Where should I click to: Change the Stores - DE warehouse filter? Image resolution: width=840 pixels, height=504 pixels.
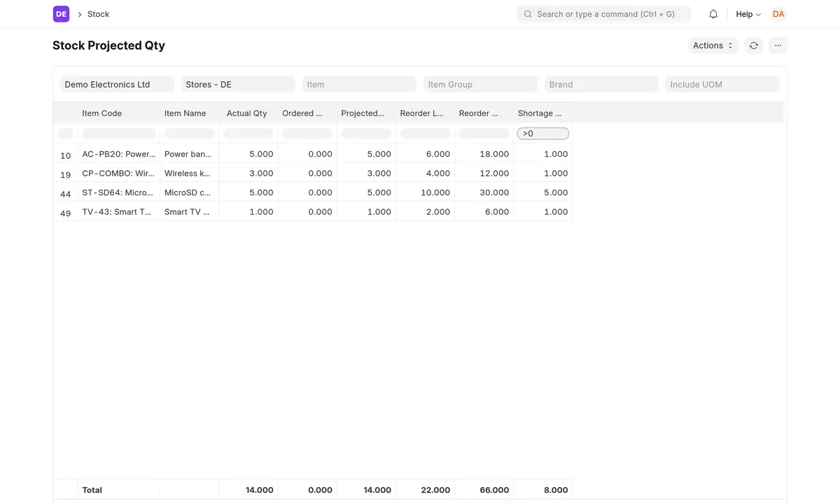(x=238, y=84)
